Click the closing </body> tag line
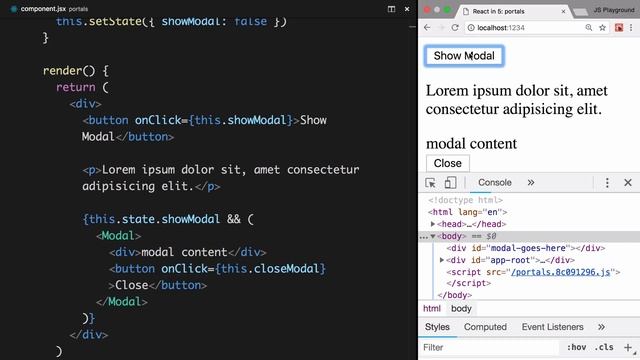The image size is (640, 360). [x=454, y=295]
